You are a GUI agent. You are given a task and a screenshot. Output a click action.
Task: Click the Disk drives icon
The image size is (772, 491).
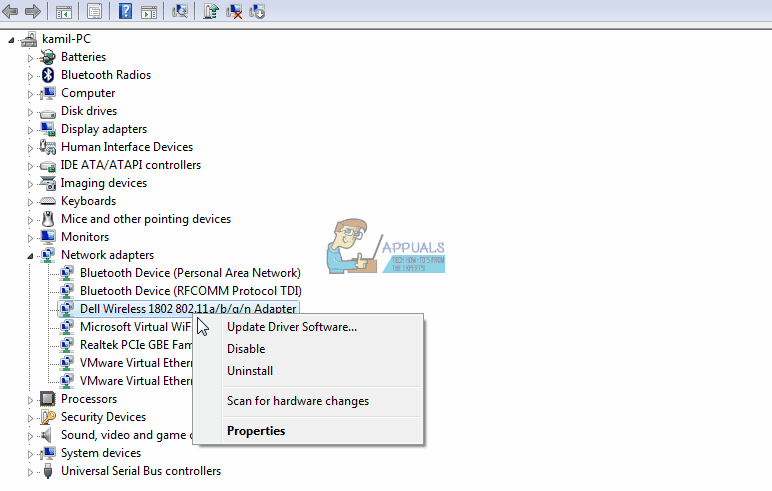(x=48, y=113)
